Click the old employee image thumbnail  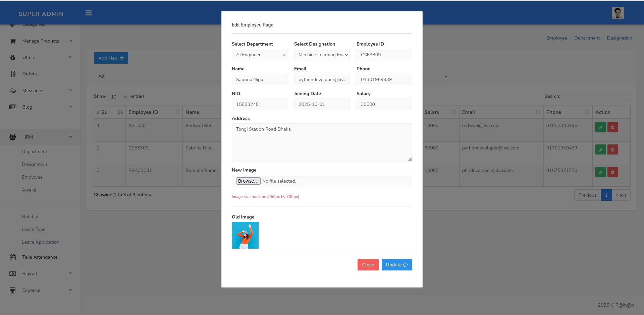(x=245, y=235)
